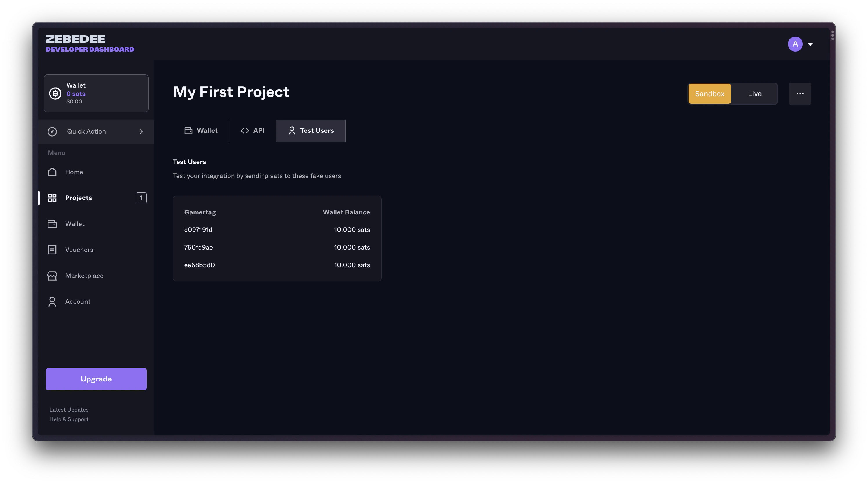Click the purple avatar circle
Image resolution: width=868 pixels, height=484 pixels.
(795, 44)
